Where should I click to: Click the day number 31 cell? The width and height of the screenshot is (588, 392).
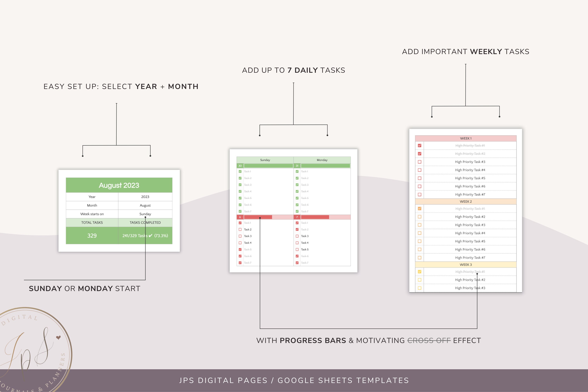[297, 166]
